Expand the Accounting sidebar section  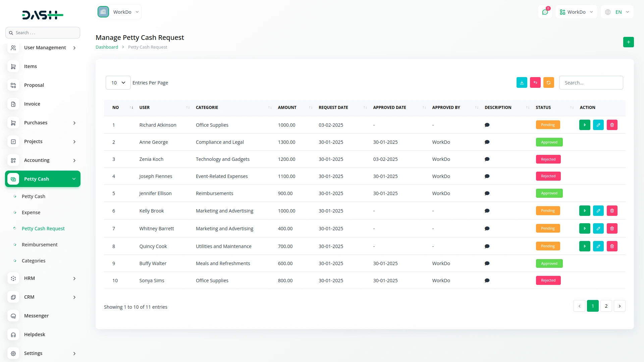coord(43,160)
